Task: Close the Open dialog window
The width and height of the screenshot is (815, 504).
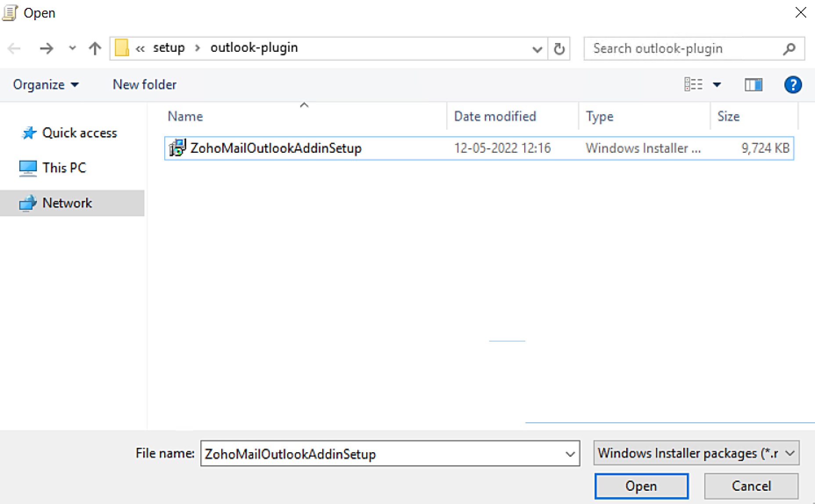Action: [x=801, y=13]
